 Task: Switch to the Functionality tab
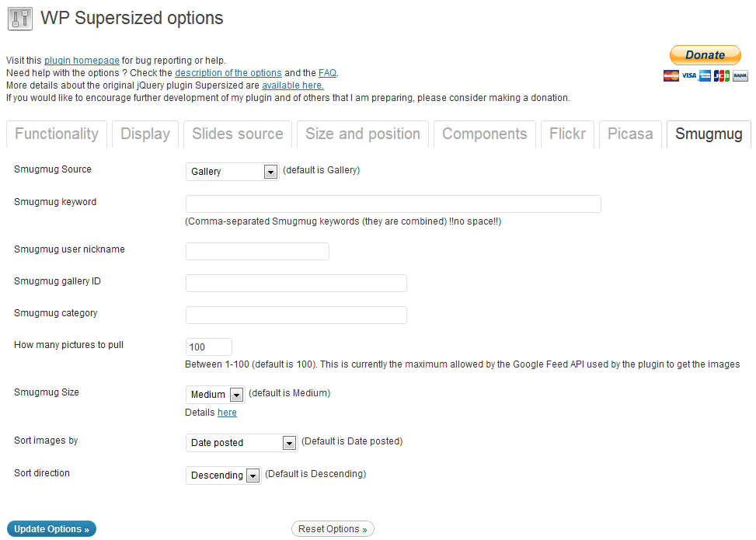tap(57, 134)
